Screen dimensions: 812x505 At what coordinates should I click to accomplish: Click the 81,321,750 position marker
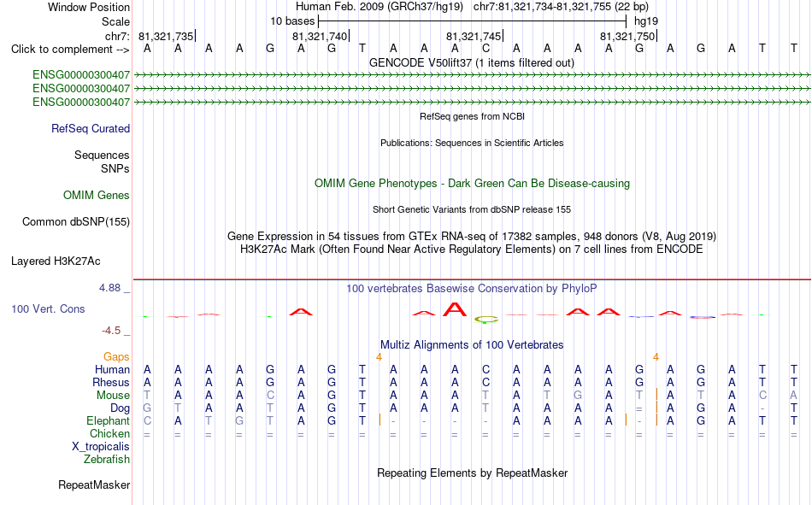pyautogui.click(x=627, y=36)
